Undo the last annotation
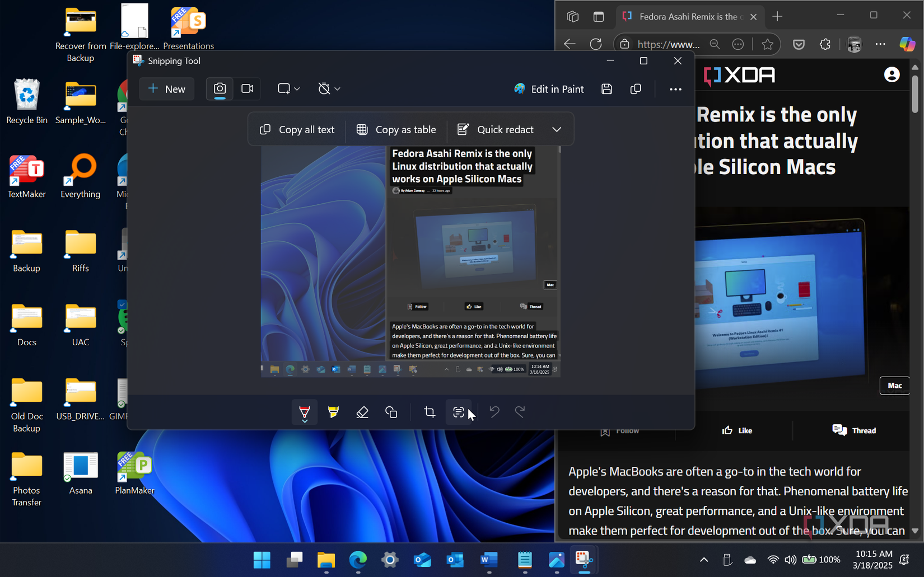Viewport: 924px width, 577px height. point(494,412)
